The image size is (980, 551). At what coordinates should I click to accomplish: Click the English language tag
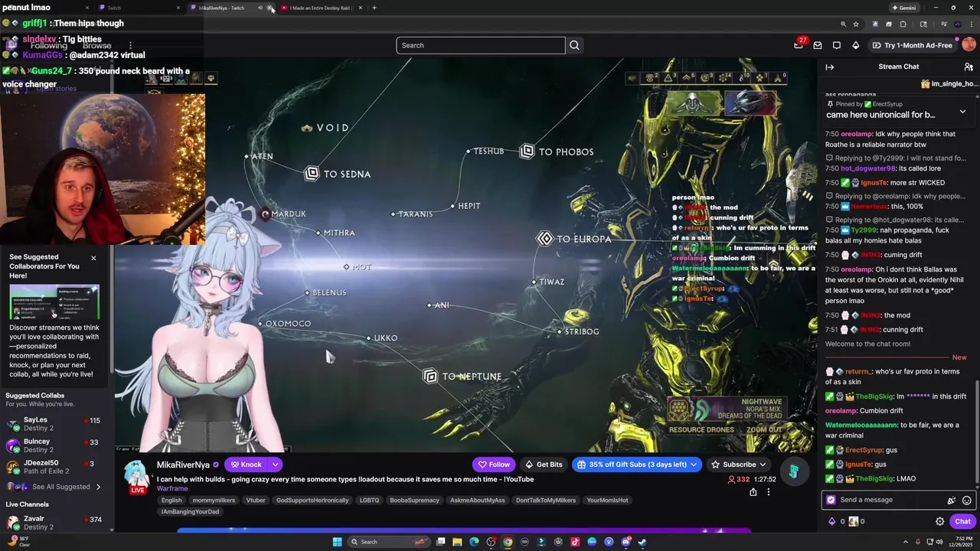[x=171, y=500]
